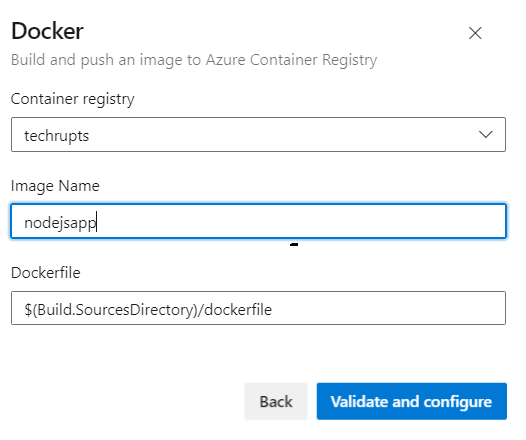Click Validate and configure
Viewport: 526px width, 440px height.
pos(412,401)
